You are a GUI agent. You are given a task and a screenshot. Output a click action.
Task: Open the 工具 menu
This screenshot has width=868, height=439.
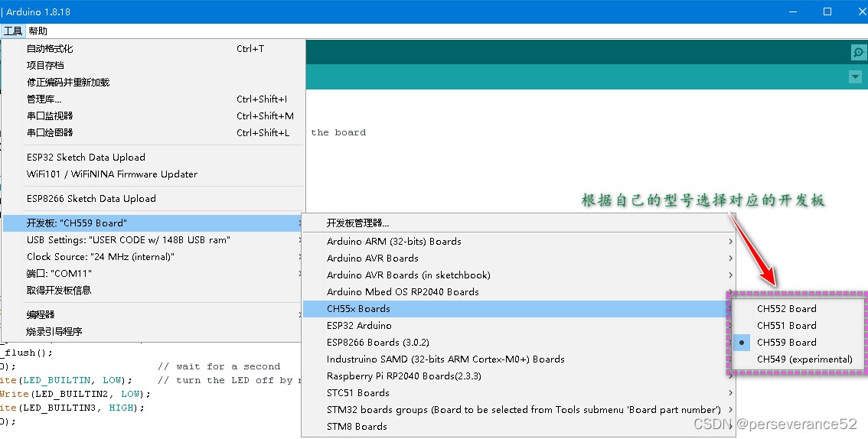(x=13, y=31)
